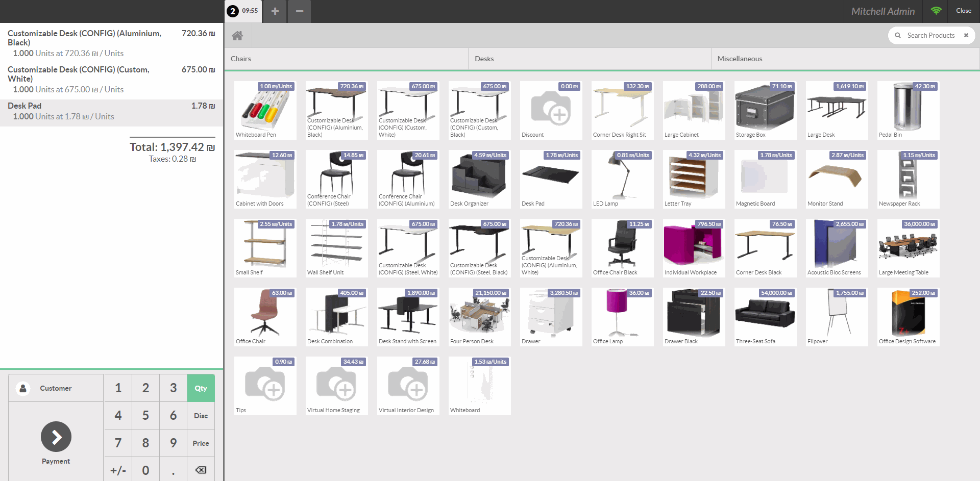
Task: Add Large Cabinet to order
Action: (694, 110)
